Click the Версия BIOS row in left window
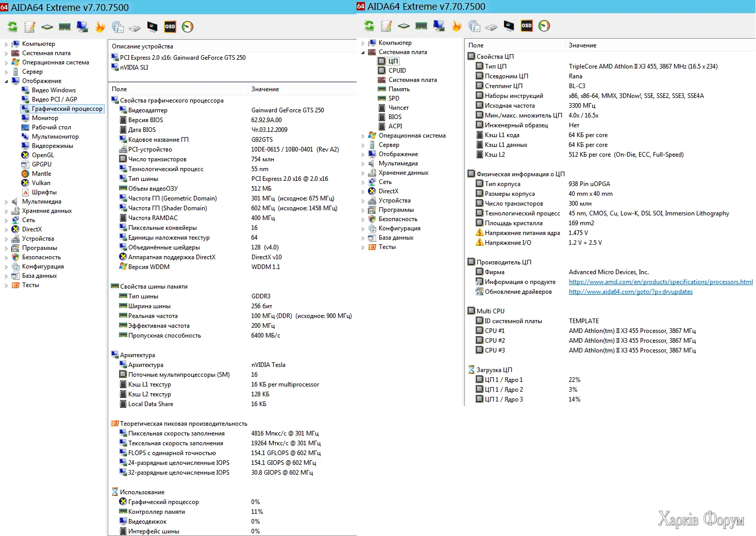This screenshot has width=756, height=536. (232, 120)
